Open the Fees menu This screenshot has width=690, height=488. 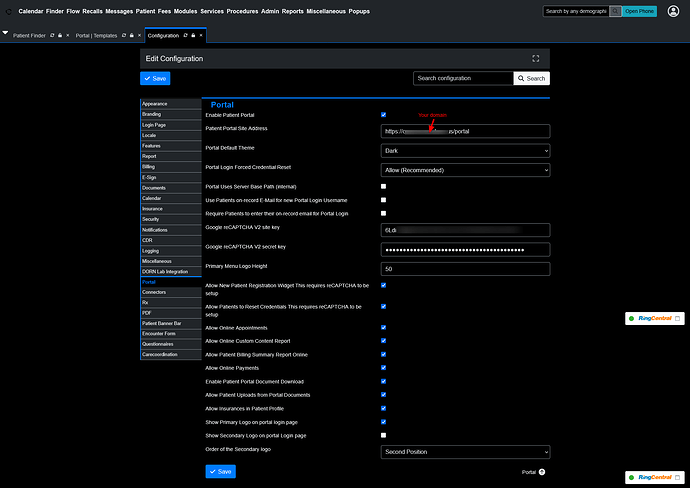coord(164,11)
